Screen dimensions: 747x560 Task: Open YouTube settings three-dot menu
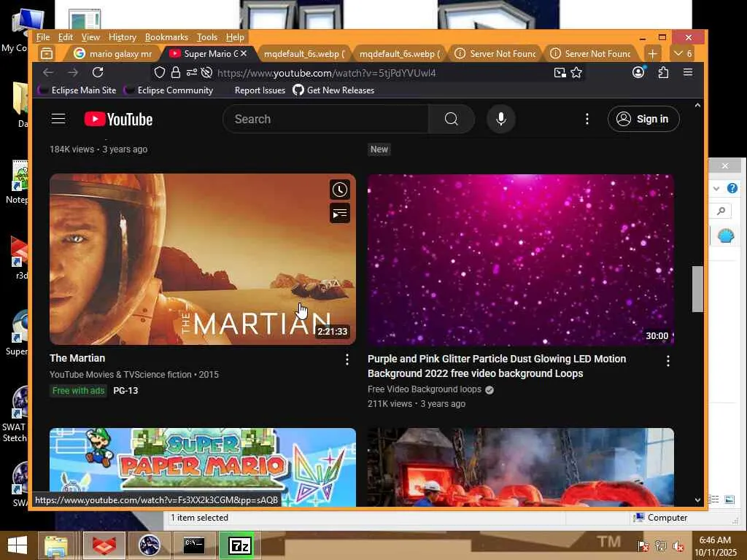(x=587, y=119)
